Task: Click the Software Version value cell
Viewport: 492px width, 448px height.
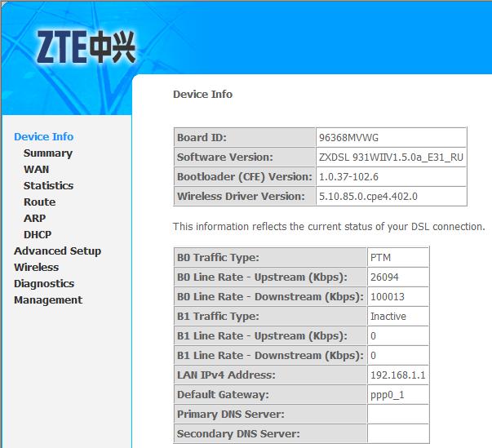Action: pos(391,157)
